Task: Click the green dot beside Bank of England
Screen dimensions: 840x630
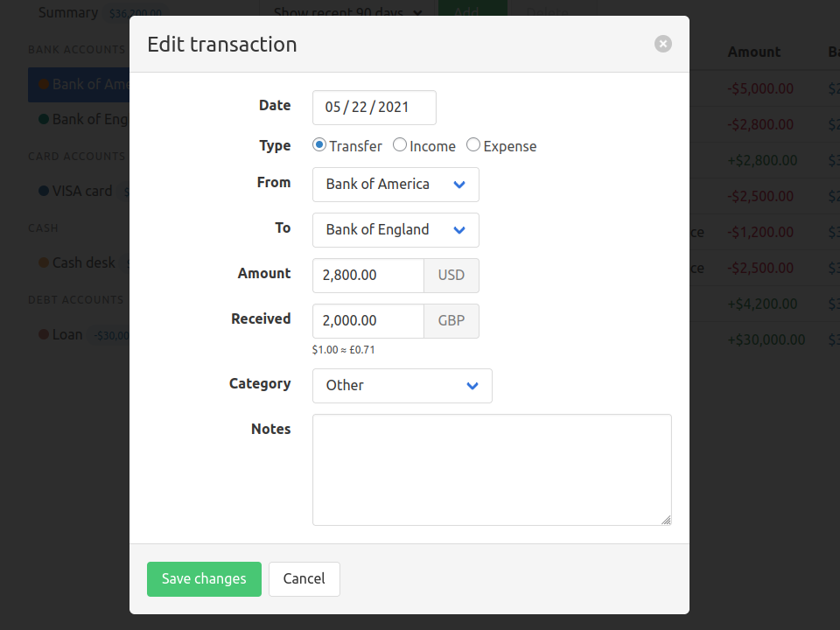Action: point(44,120)
